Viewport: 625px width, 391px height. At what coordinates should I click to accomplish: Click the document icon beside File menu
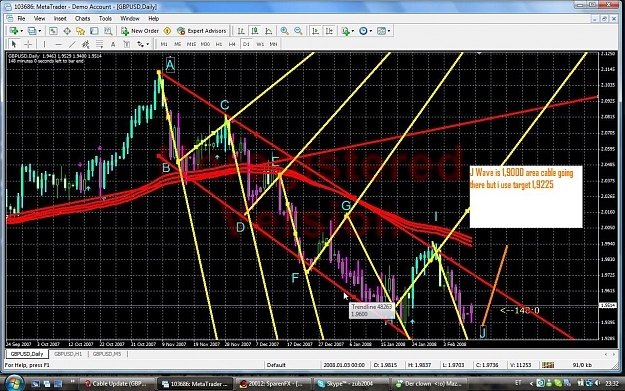10,18
